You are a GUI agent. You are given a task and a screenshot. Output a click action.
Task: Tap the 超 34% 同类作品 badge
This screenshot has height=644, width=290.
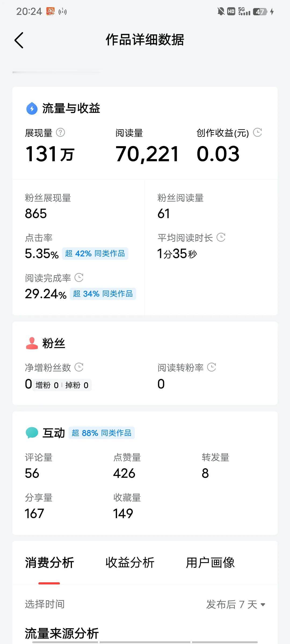click(103, 294)
